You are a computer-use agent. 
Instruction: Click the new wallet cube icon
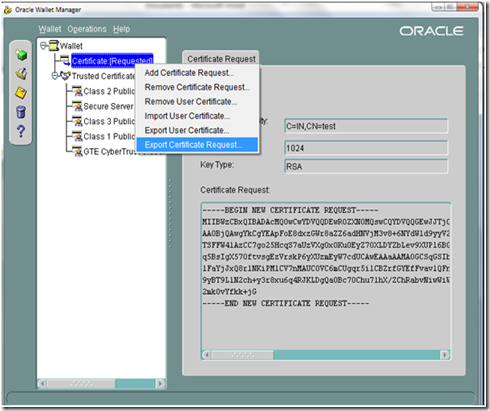21,54
